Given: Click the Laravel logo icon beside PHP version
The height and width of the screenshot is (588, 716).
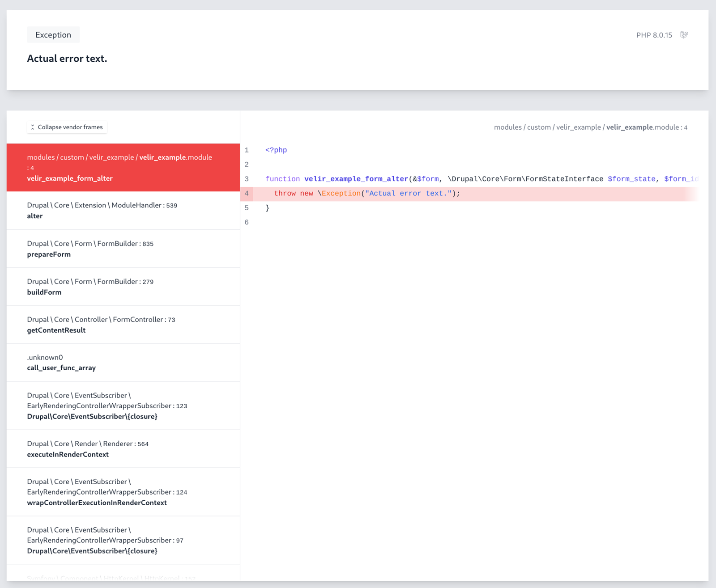Looking at the screenshot, I should [x=684, y=34].
